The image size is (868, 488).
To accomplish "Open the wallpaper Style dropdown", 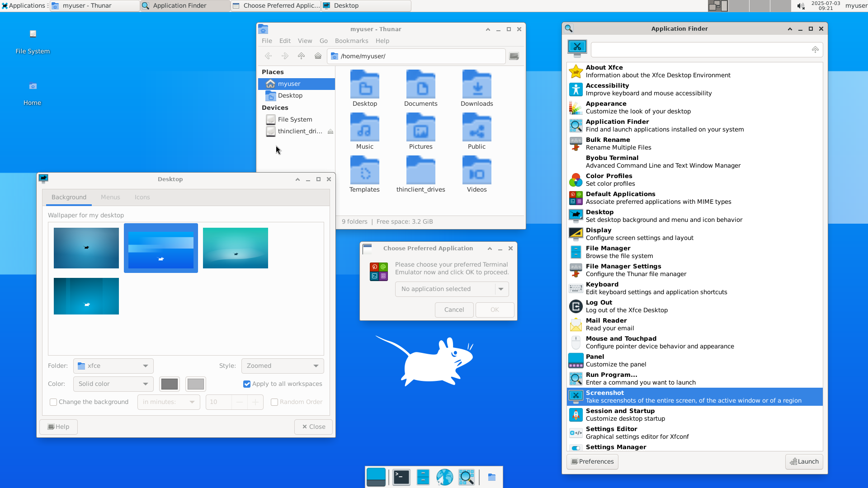I will 283,366.
